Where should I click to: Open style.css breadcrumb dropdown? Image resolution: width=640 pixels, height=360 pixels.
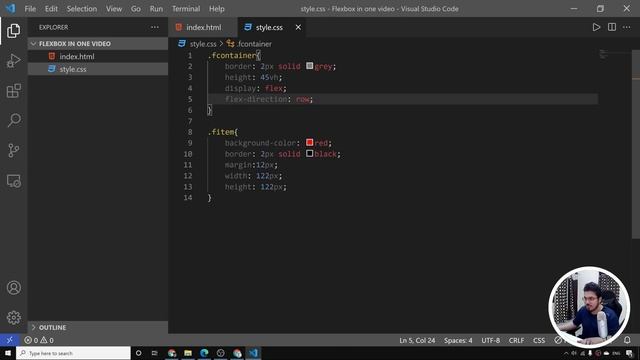tap(198, 44)
